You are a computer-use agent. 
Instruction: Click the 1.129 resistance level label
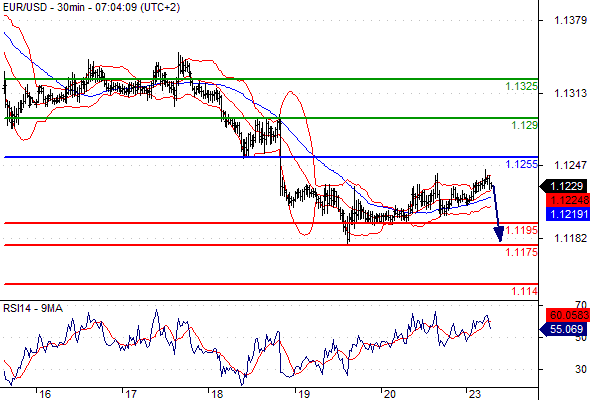tap(524, 125)
